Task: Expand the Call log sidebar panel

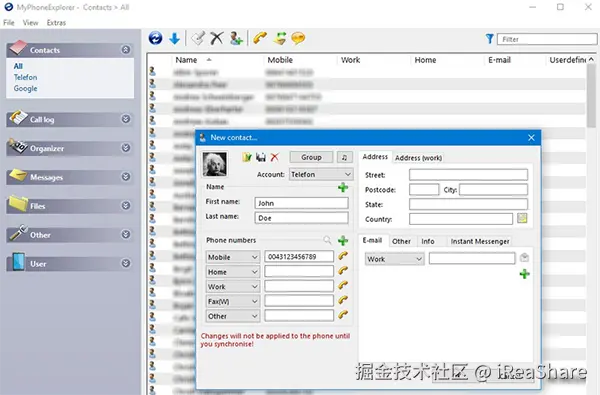Action: (126, 119)
